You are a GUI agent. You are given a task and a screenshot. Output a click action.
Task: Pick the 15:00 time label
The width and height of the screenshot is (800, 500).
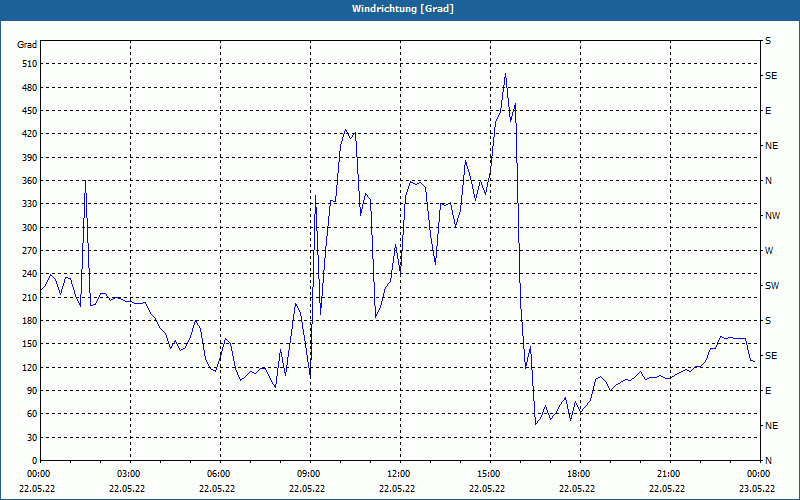(488, 474)
